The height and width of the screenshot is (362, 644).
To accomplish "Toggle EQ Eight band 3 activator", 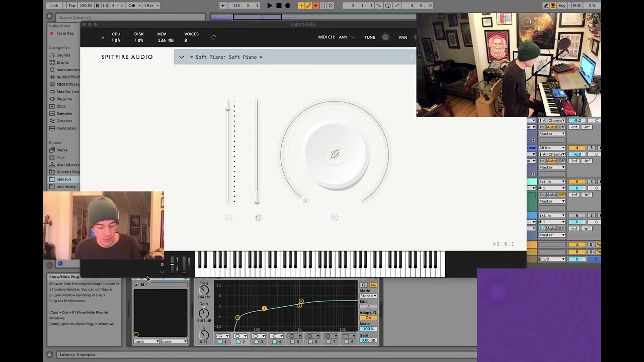I will pos(256,342).
